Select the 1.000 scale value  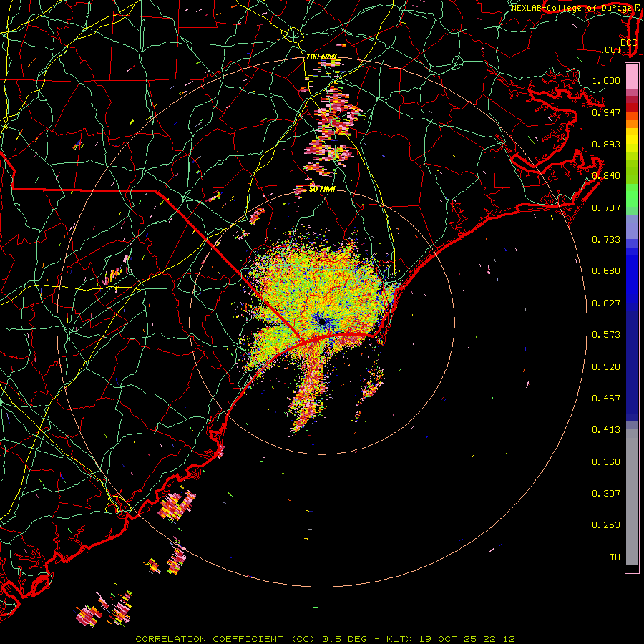pyautogui.click(x=606, y=80)
